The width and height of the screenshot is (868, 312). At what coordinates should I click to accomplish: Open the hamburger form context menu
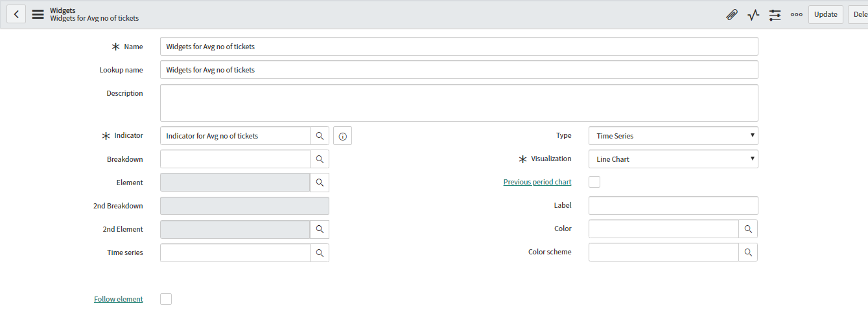pyautogui.click(x=38, y=14)
